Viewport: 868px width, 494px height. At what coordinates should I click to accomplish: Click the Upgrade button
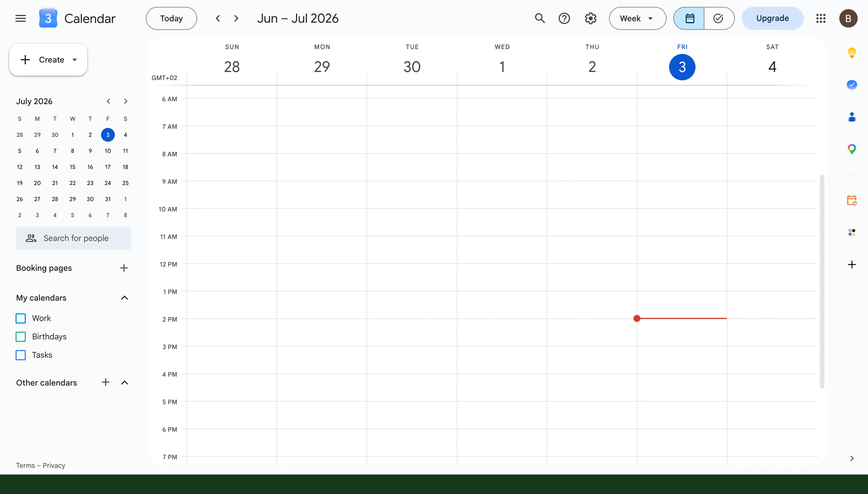coord(773,18)
